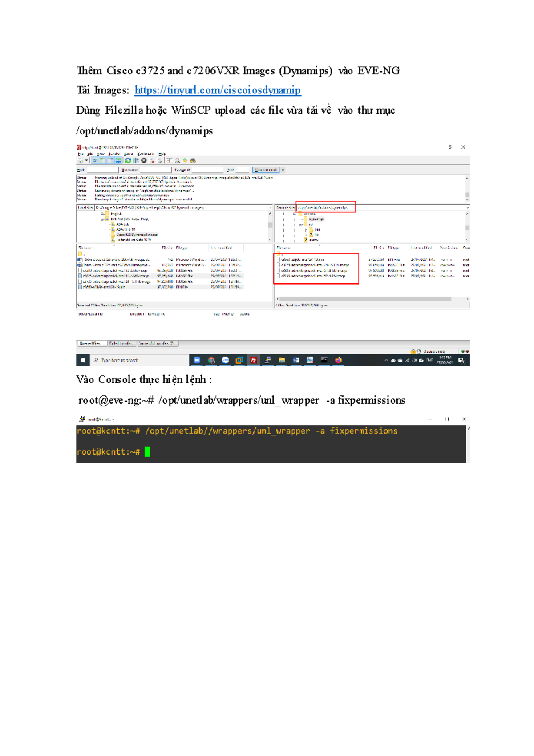Screen dimensions: 534x756
Task: Open the Quickconnect history dropdown arrow
Action: (283, 170)
